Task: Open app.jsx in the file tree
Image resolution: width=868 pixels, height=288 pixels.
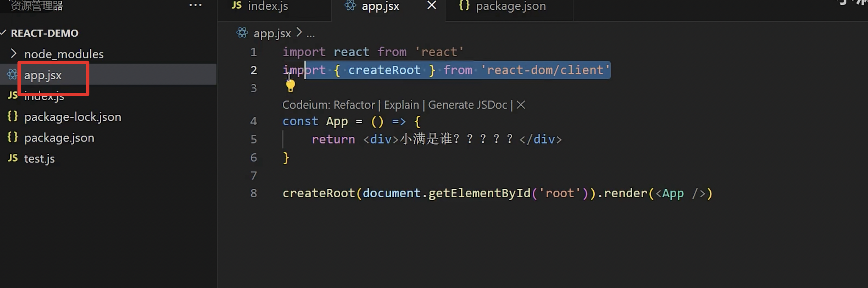Action: pyautogui.click(x=43, y=75)
